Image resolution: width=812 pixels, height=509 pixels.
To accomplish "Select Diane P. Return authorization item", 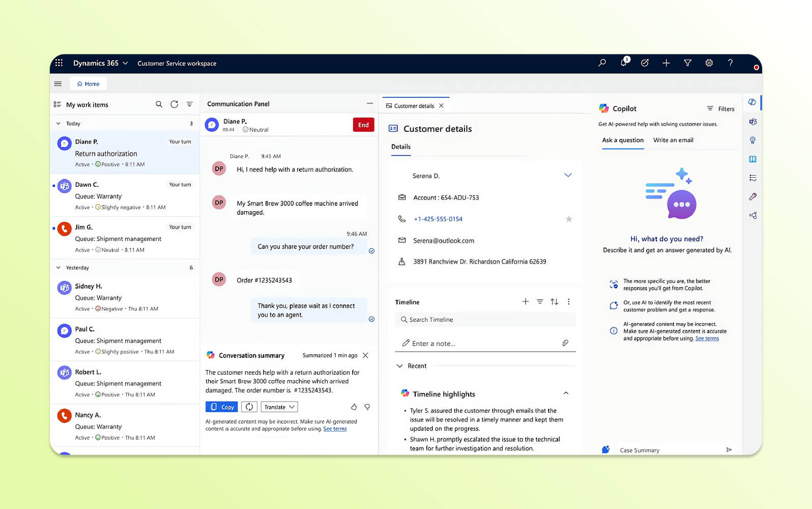I will click(125, 153).
